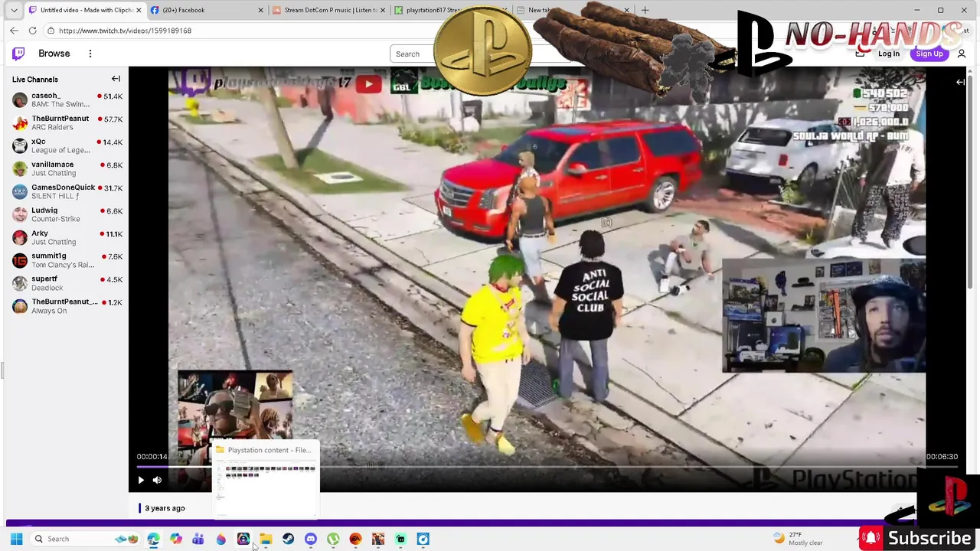Play the video with play button
Image resolution: width=980 pixels, height=551 pixels.
tap(141, 480)
